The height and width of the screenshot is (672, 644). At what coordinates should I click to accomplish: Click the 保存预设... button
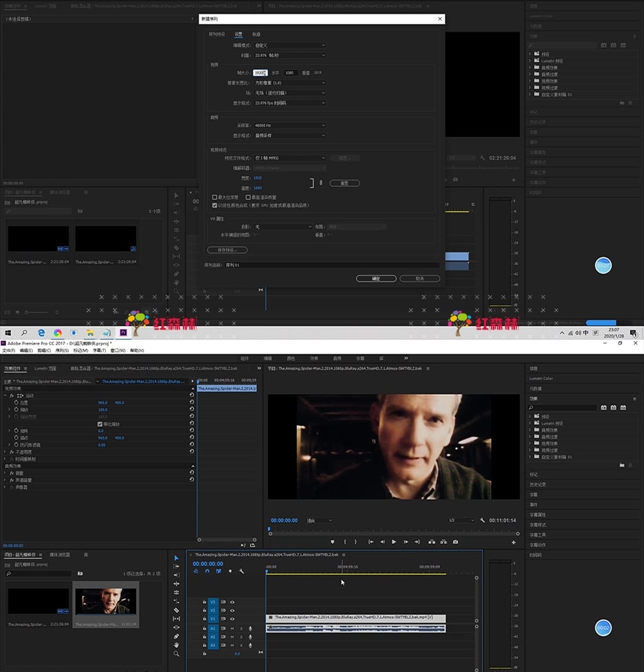tap(227, 250)
